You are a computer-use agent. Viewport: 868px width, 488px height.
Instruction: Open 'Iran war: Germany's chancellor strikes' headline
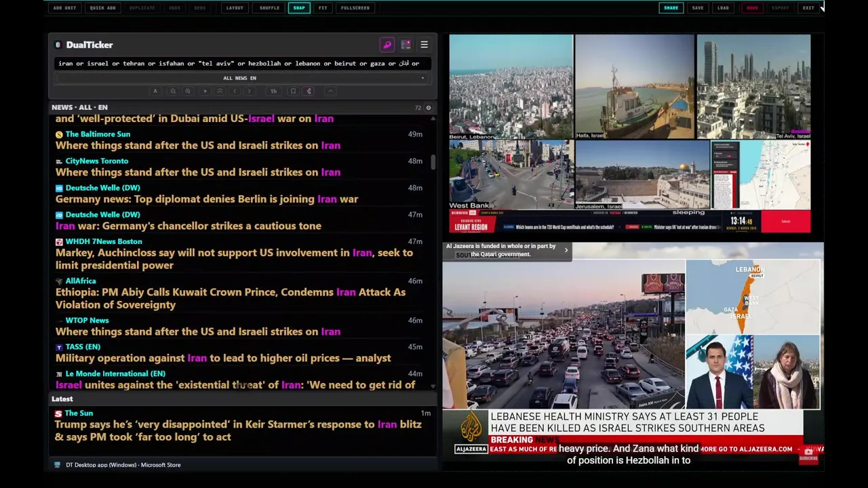click(x=189, y=226)
